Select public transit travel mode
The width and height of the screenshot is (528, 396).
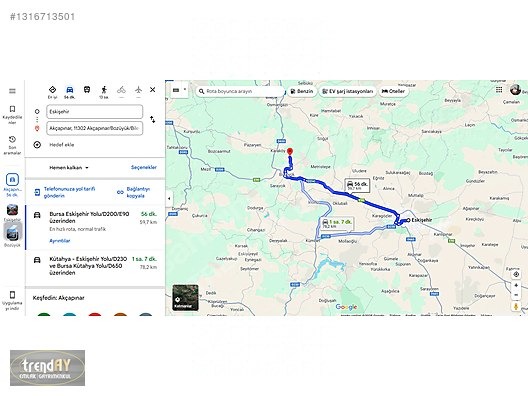[x=87, y=90]
